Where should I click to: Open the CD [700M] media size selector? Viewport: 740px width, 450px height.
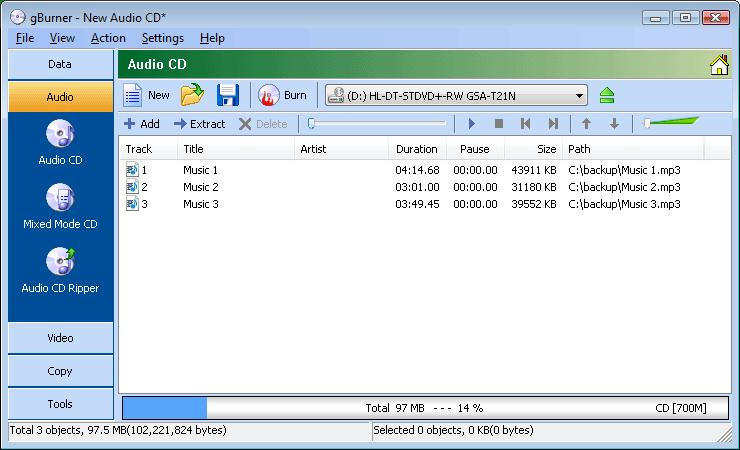681,408
